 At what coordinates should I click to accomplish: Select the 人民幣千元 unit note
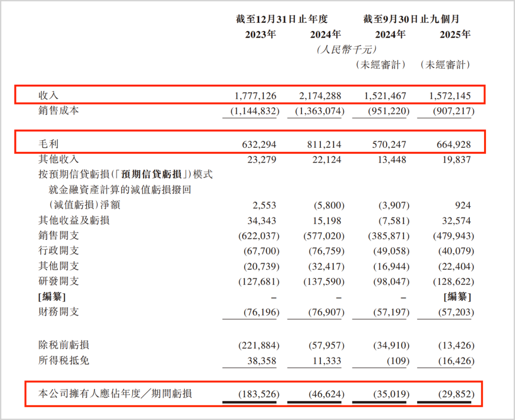346,49
